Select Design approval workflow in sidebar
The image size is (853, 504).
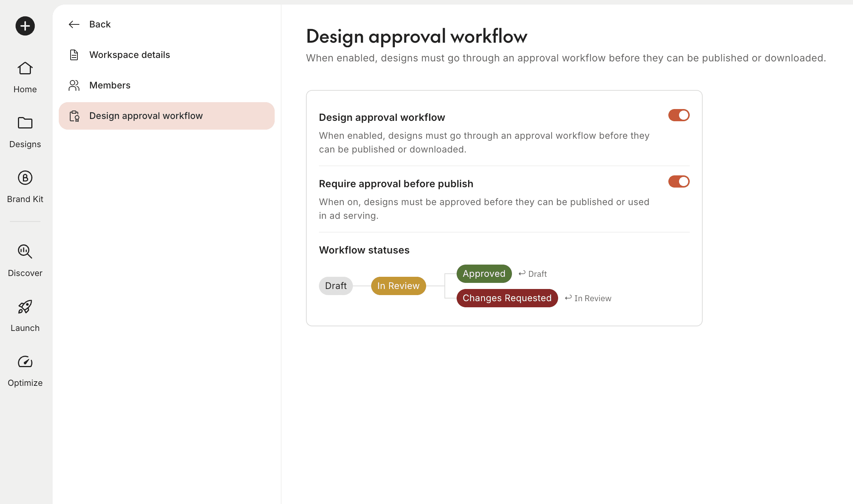pyautogui.click(x=146, y=116)
